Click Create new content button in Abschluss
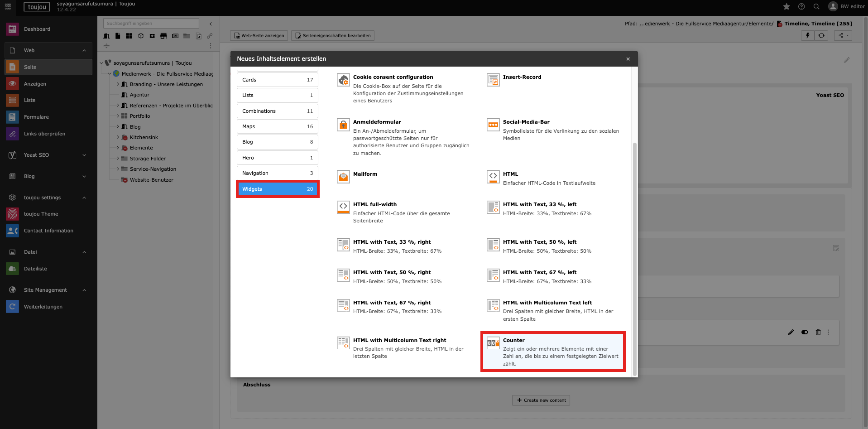Viewport: 868px width, 429px height. click(541, 400)
